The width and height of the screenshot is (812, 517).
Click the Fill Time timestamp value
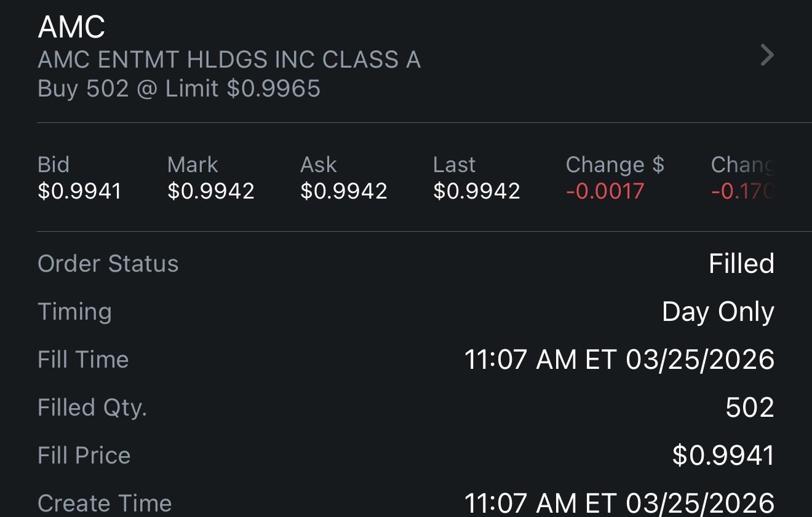click(x=619, y=360)
